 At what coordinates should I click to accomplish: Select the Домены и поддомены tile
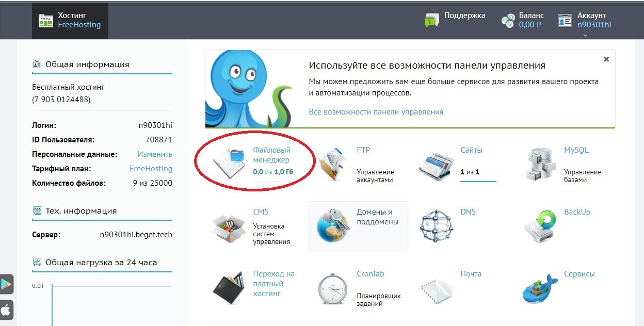pyautogui.click(x=358, y=226)
